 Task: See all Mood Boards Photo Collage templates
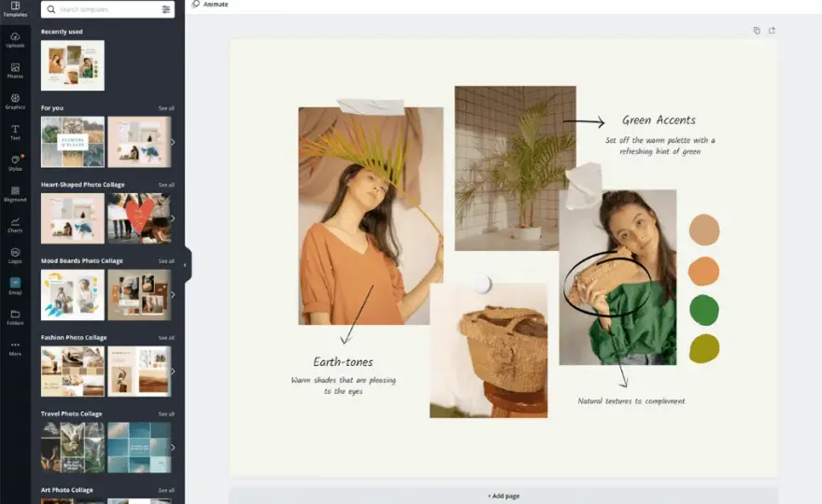click(166, 261)
